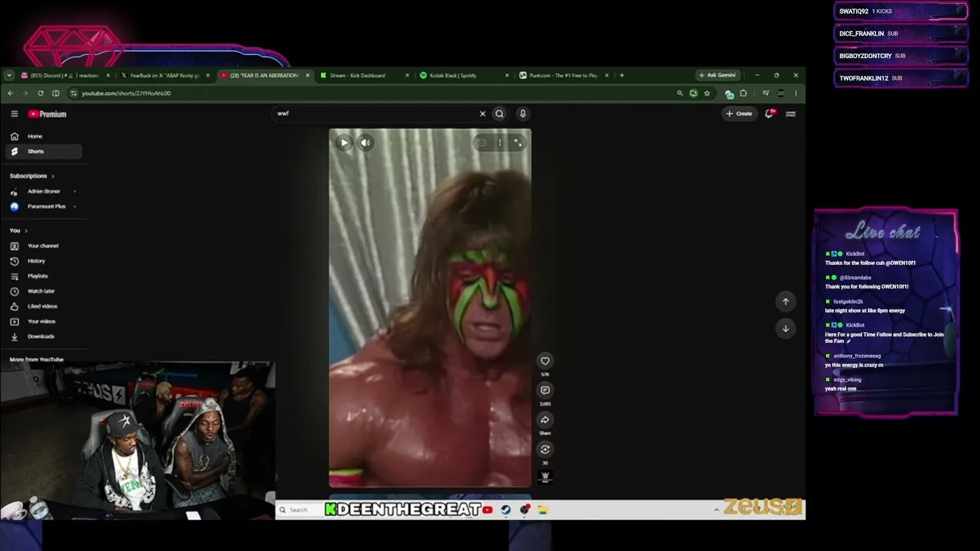Like the Short with the heart button

tap(545, 361)
